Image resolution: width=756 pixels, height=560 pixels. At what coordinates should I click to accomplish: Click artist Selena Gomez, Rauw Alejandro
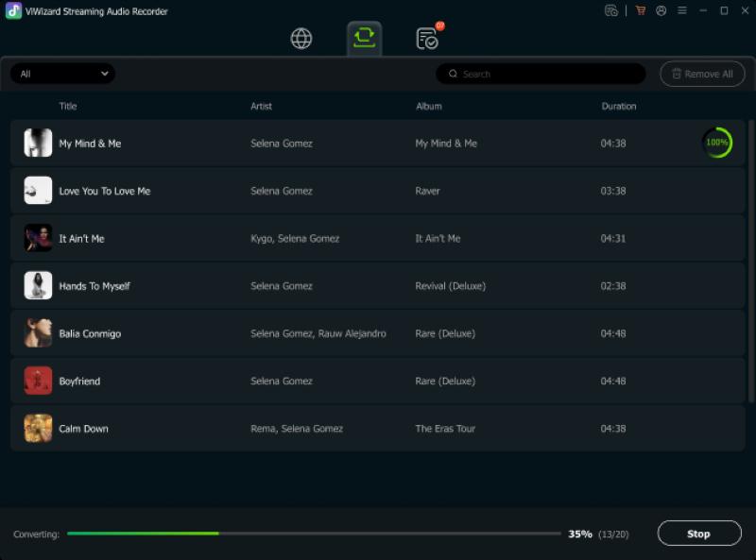tap(318, 333)
